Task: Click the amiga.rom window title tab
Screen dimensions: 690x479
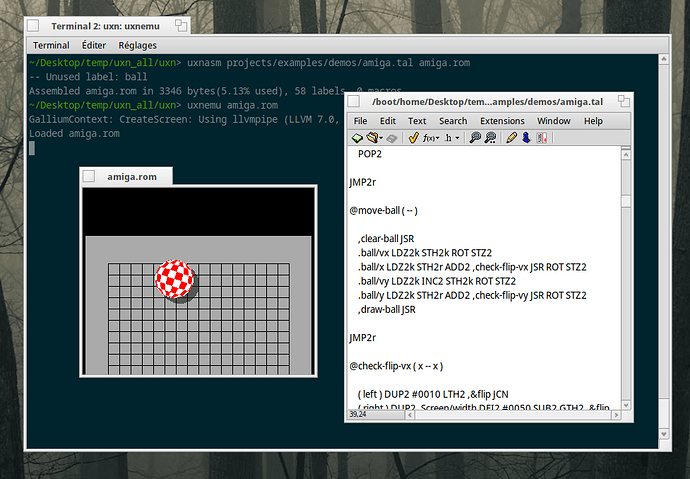Action: pos(126,176)
